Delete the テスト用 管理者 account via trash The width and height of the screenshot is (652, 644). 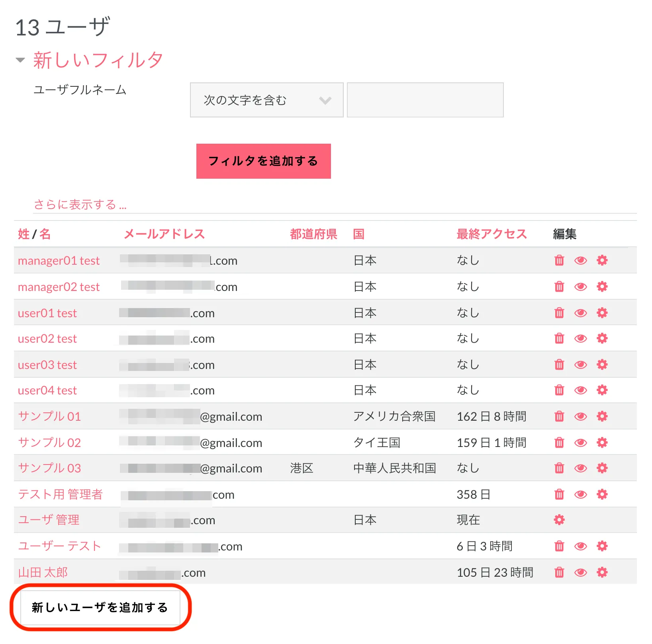click(x=559, y=494)
